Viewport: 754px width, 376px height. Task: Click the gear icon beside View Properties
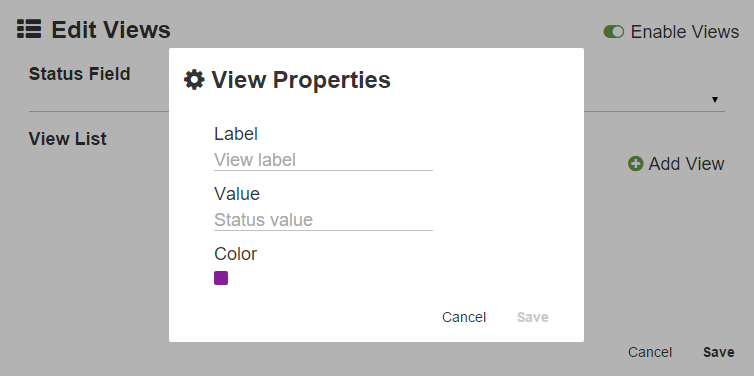[x=194, y=79]
